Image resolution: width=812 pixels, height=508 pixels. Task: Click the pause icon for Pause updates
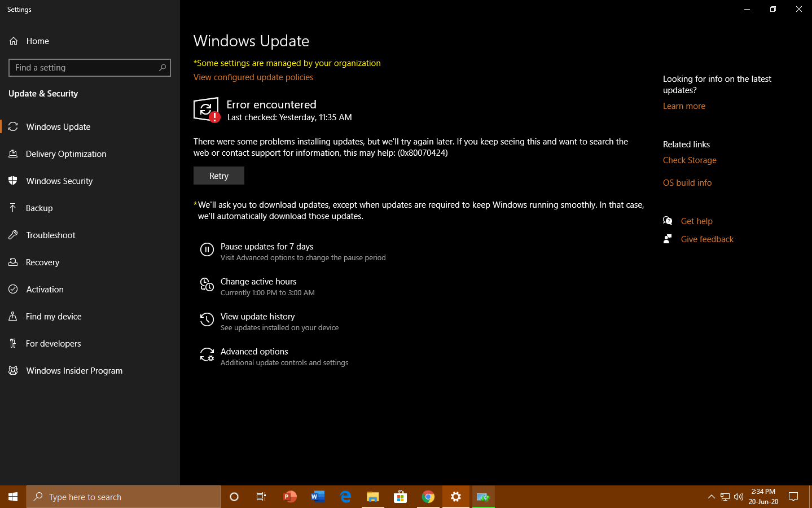[207, 249]
